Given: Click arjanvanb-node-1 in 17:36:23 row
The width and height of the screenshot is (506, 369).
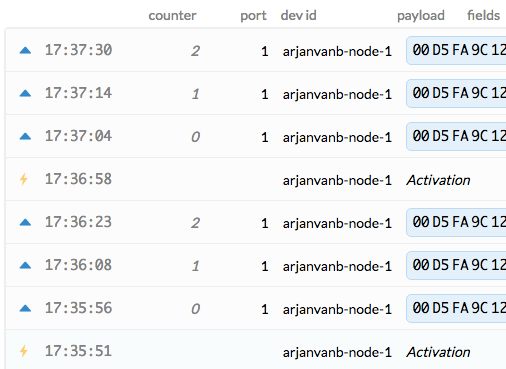Looking at the screenshot, I should click(337, 223).
